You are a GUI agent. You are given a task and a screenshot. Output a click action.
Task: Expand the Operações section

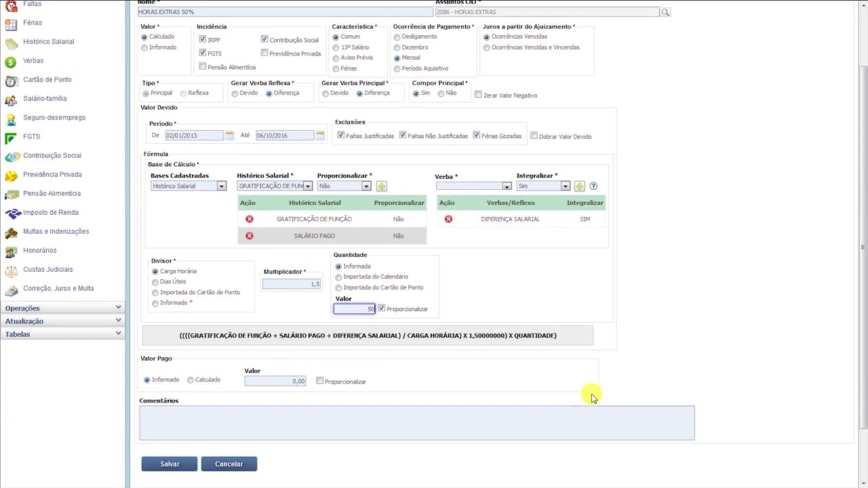(x=62, y=308)
